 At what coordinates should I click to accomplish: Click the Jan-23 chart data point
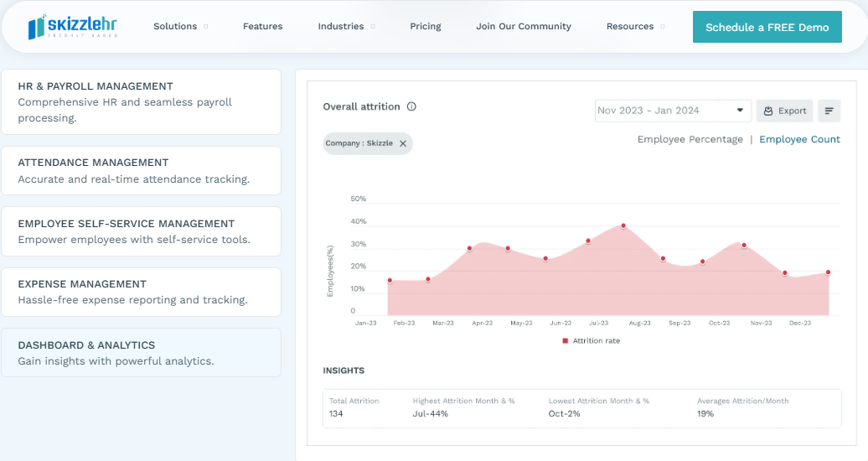[x=390, y=281]
